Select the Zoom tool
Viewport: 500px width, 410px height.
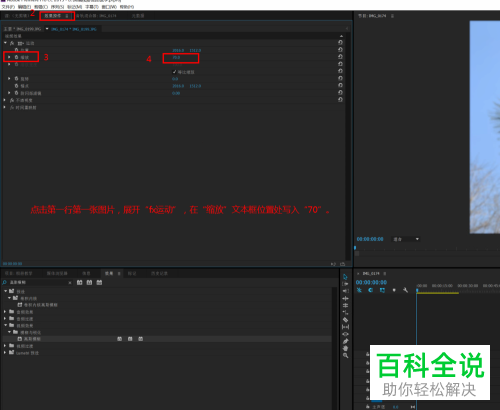(x=345, y=356)
